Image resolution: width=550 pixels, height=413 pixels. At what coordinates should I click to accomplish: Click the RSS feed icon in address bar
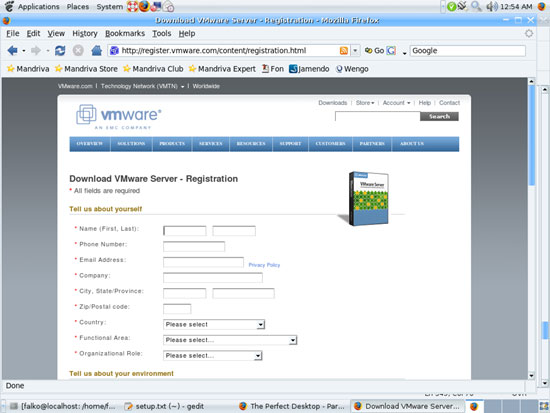[344, 51]
